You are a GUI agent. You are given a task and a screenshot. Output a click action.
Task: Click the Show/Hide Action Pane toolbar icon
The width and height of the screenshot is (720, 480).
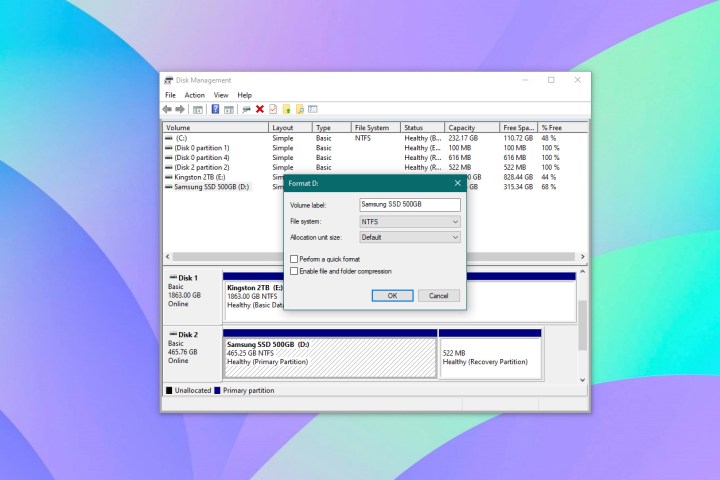click(229, 109)
